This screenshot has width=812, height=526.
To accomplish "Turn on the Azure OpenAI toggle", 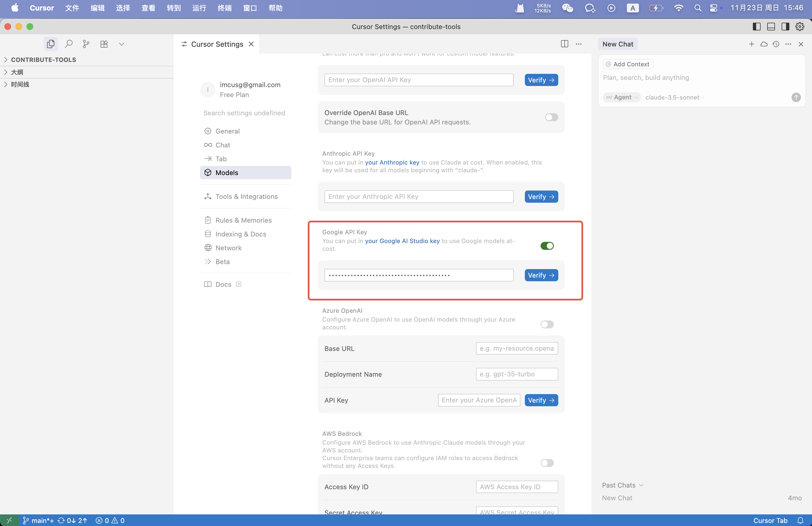I will click(547, 324).
